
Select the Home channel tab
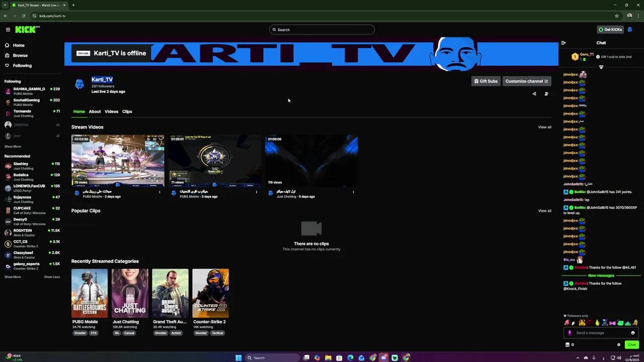(x=79, y=112)
